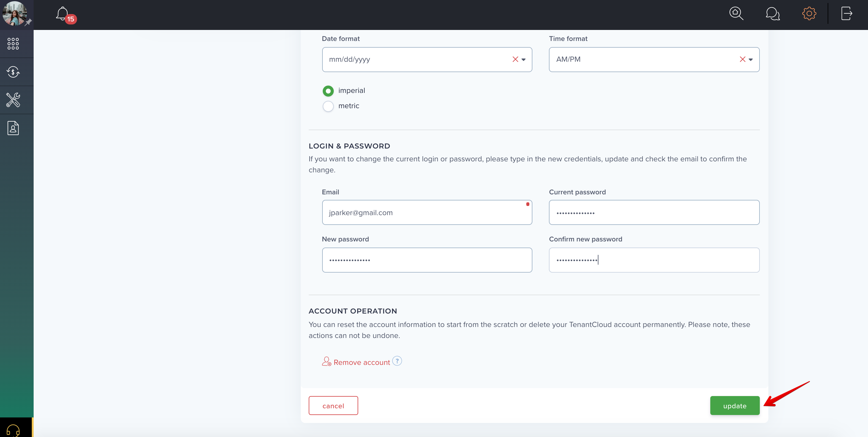Open the user profile avatar
This screenshot has height=437, width=868.
point(14,13)
